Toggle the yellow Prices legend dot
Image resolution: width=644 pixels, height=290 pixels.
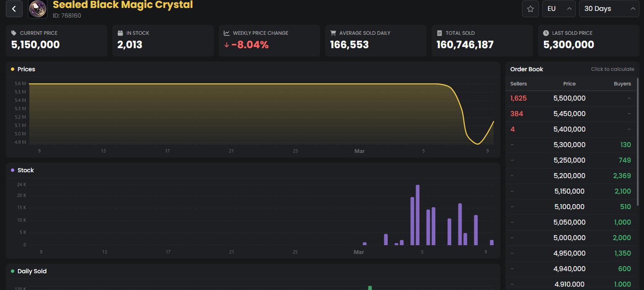(13, 69)
